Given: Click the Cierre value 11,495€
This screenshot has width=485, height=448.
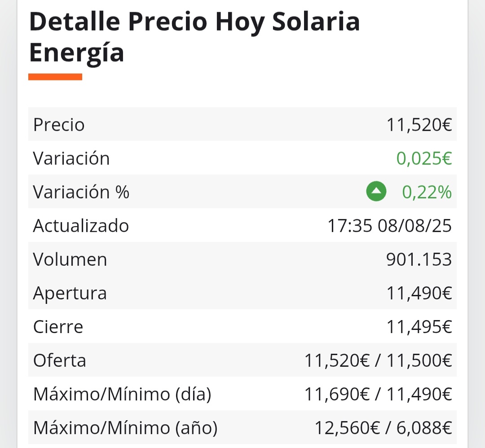Looking at the screenshot, I should click(x=419, y=327).
